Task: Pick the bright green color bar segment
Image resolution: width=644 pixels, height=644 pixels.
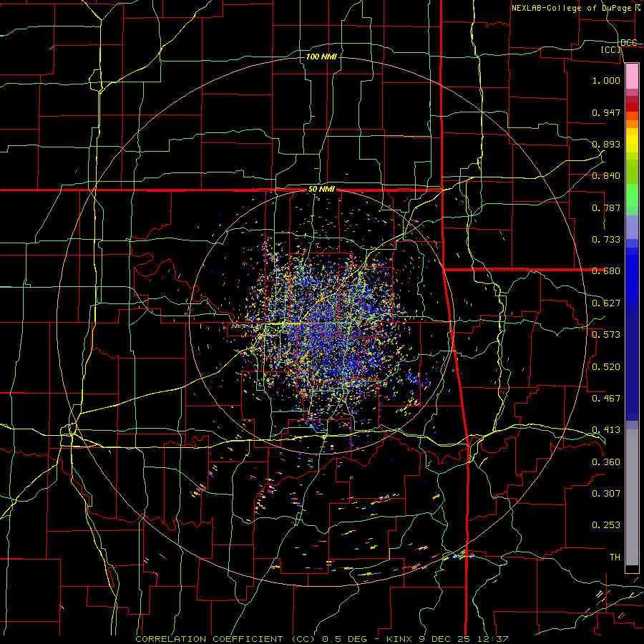Action: coord(632,195)
